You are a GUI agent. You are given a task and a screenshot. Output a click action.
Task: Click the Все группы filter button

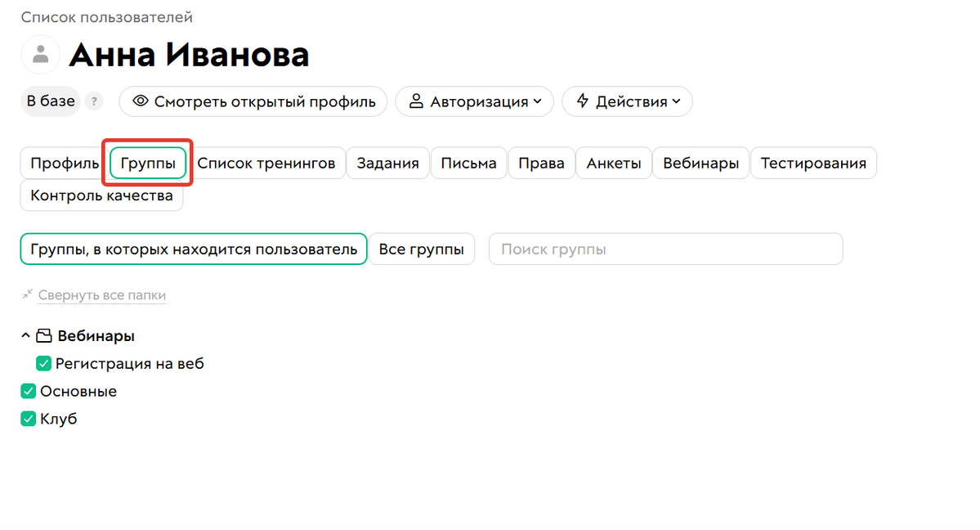tap(421, 249)
